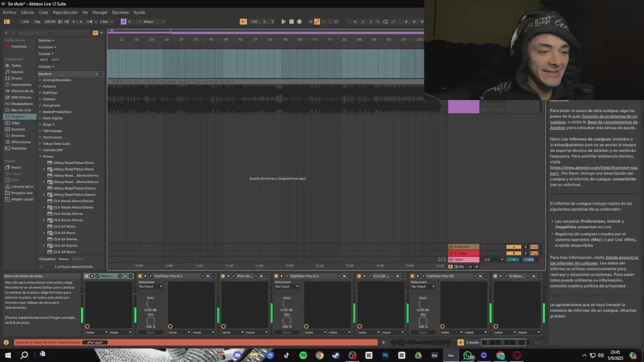Open the Instruments category in the browser
Screen dimensions: 644x362
(21, 84)
